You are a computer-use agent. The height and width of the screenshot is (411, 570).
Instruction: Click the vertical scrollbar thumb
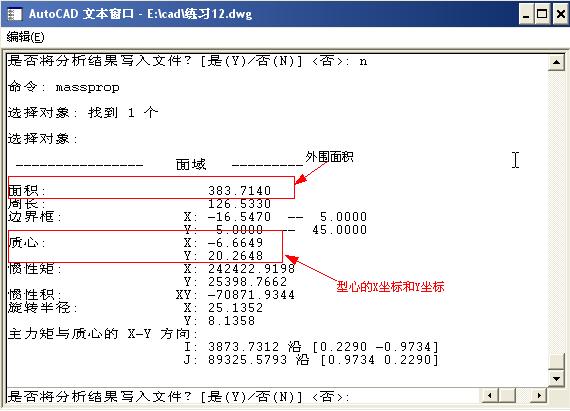tap(556, 361)
